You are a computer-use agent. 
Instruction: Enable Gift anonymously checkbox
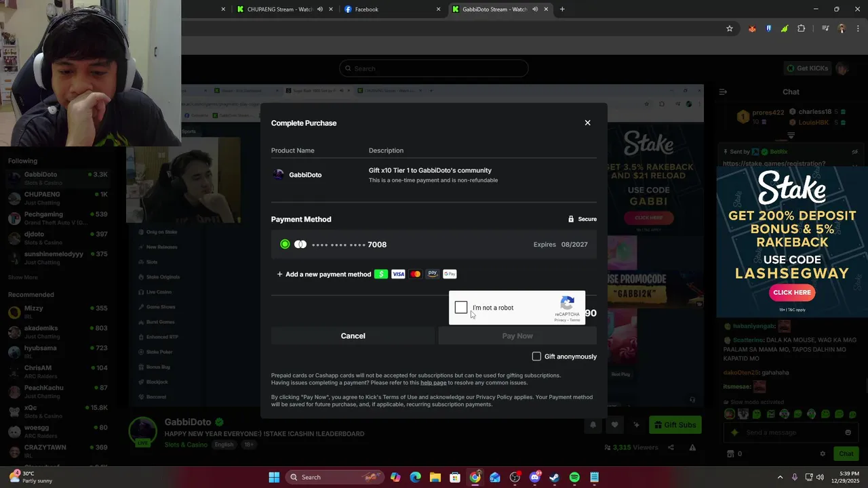tap(536, 357)
